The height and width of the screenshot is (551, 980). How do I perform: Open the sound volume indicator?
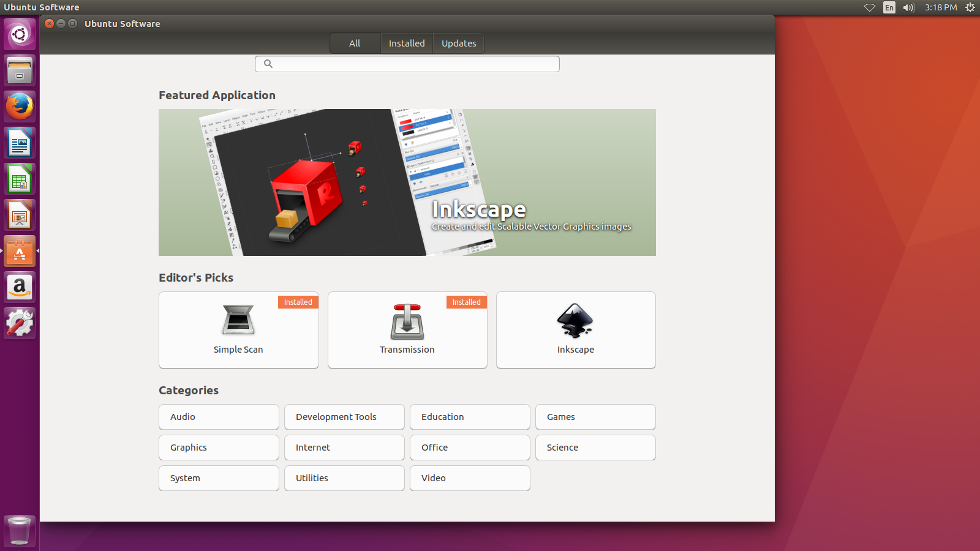click(908, 7)
